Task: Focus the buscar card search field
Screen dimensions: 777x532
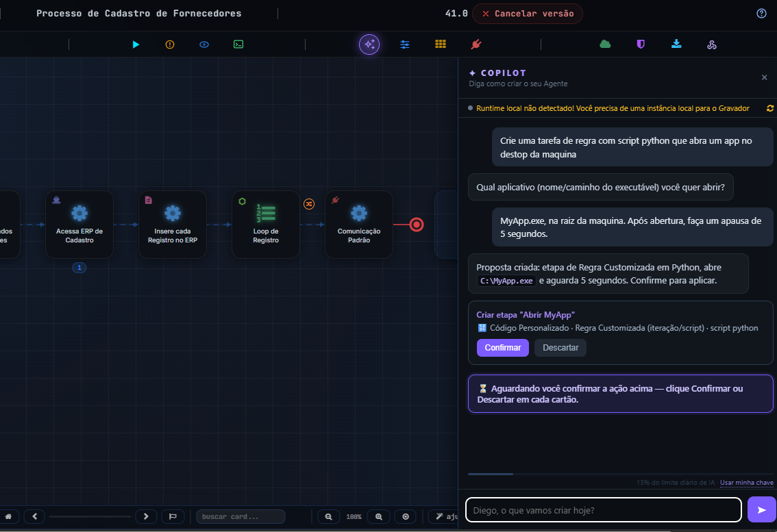Action: [x=241, y=516]
